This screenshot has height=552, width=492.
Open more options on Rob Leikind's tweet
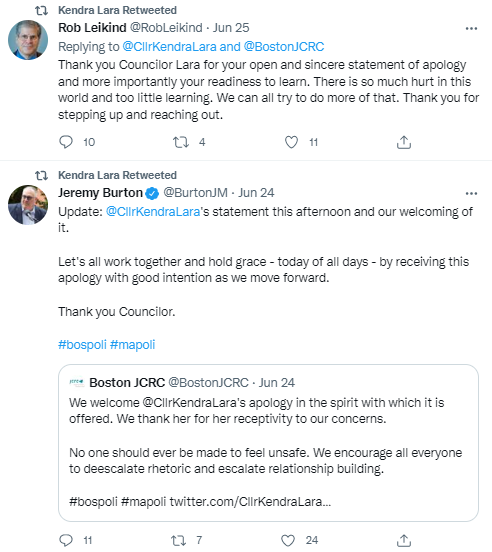click(x=471, y=29)
